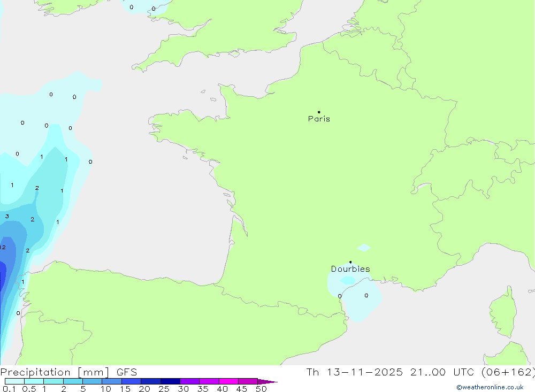Screen dimensions: 535x392
Task: Click the '(06+162)' forecast run label
Action: (508, 372)
